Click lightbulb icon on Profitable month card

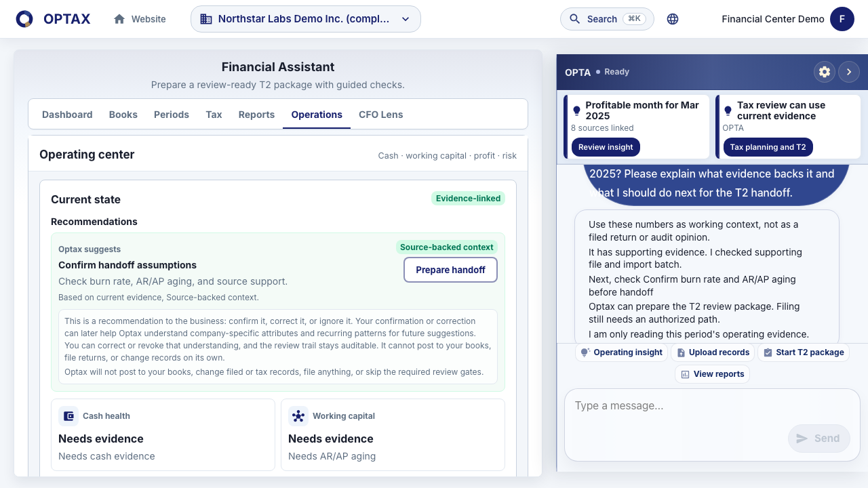coord(577,110)
